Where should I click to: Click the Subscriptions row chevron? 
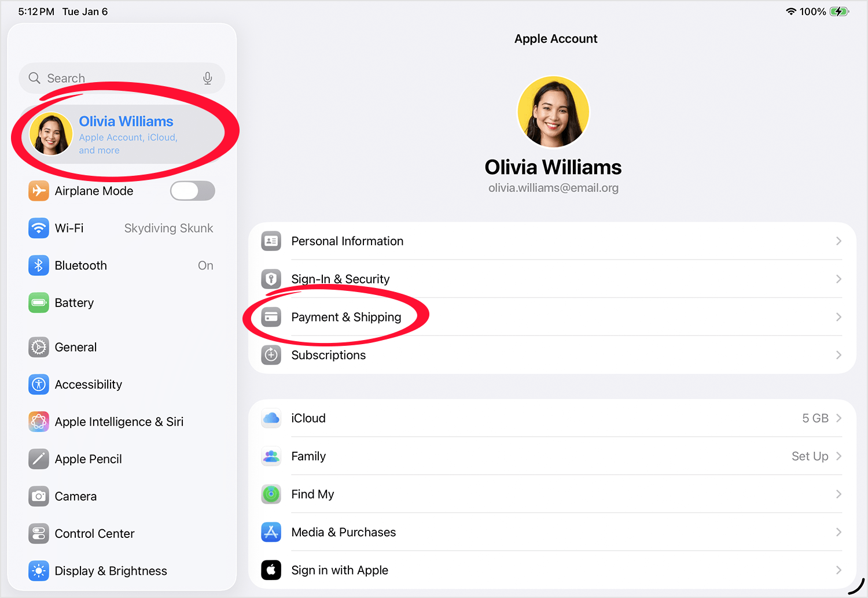[x=838, y=355]
